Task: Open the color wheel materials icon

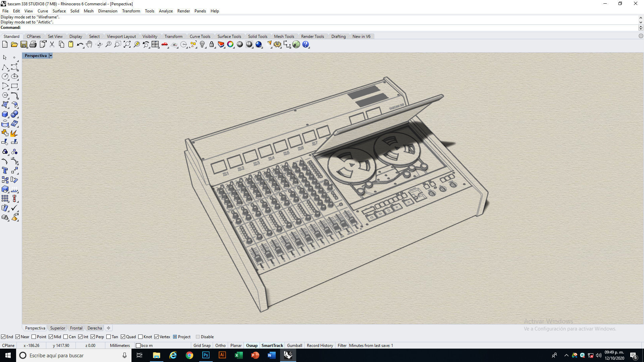Action: point(230,45)
